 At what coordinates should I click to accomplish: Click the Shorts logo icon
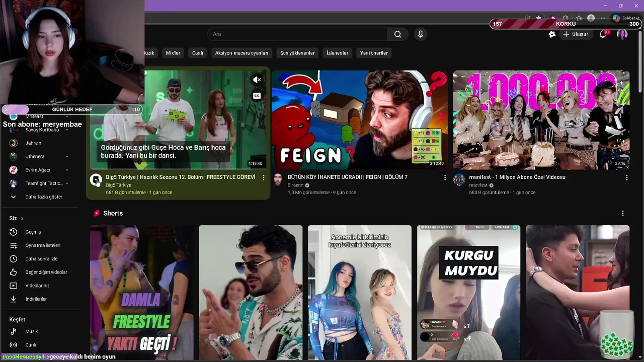coord(97,213)
